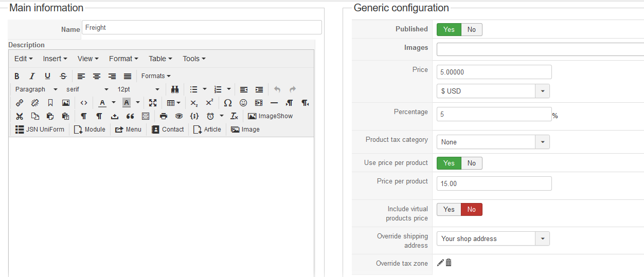Open the find and replace binoculars icon
644x277 pixels.
point(175,89)
